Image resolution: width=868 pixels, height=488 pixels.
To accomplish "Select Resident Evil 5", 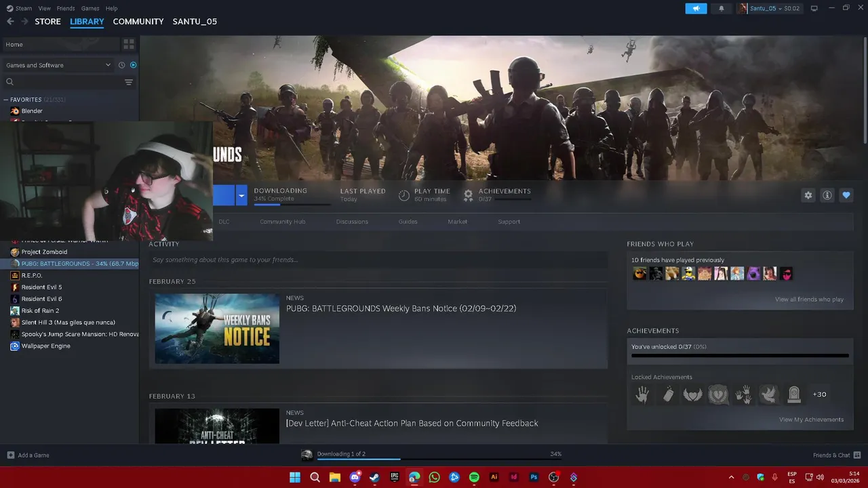I will (x=41, y=287).
